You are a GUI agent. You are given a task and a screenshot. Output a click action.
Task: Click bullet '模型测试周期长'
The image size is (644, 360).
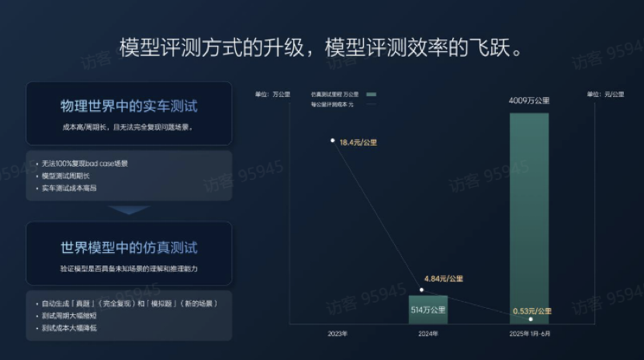pyautogui.click(x=66, y=175)
